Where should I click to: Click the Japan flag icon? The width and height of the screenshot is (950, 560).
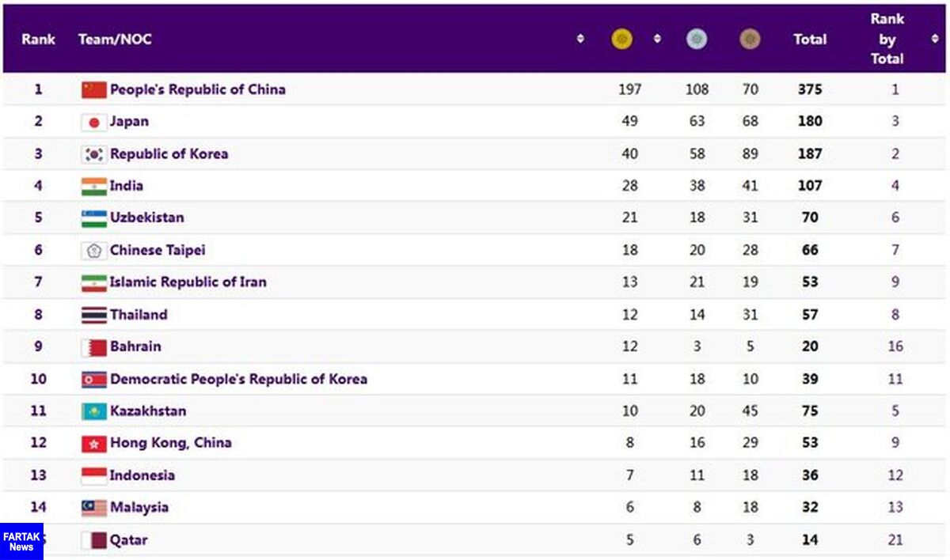click(x=93, y=122)
